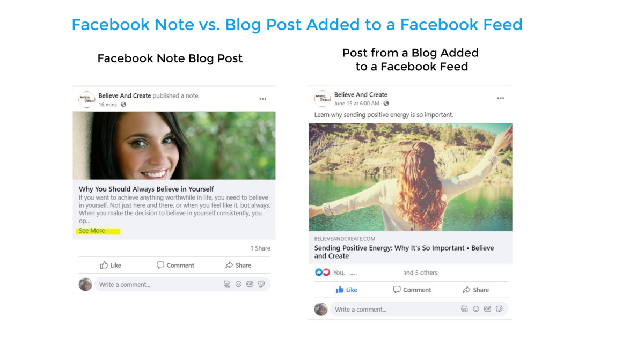The width and height of the screenshot is (644, 338).
Task: Open the emoji picker on the blog post's comment box
Action: [x=475, y=309]
